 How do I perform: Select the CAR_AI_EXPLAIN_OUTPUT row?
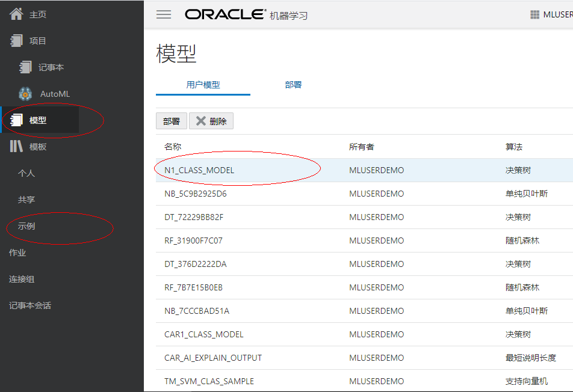click(x=364, y=358)
